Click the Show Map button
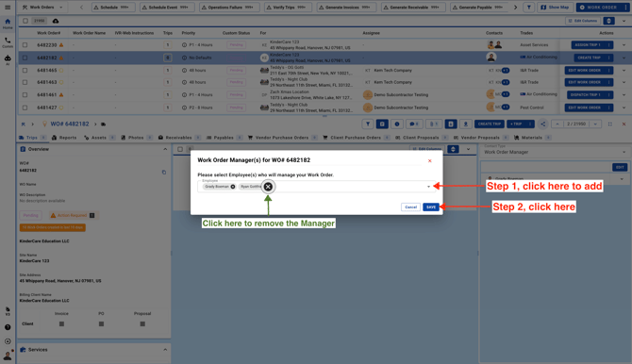This screenshot has width=632, height=364. point(555,8)
